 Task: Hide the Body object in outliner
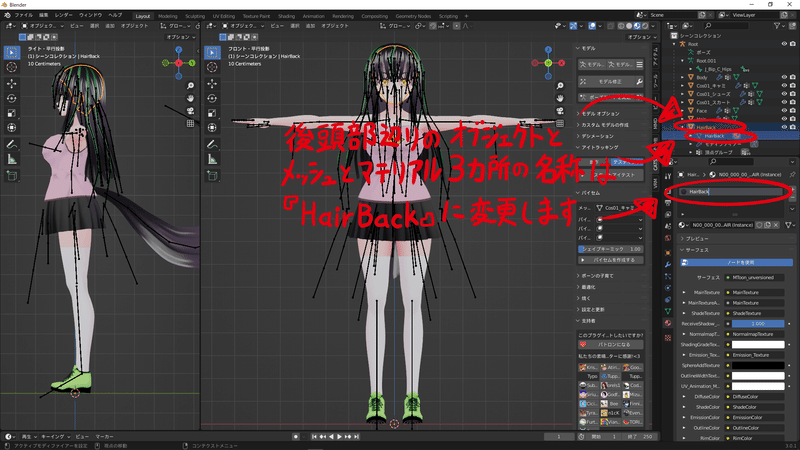pyautogui.click(x=784, y=78)
